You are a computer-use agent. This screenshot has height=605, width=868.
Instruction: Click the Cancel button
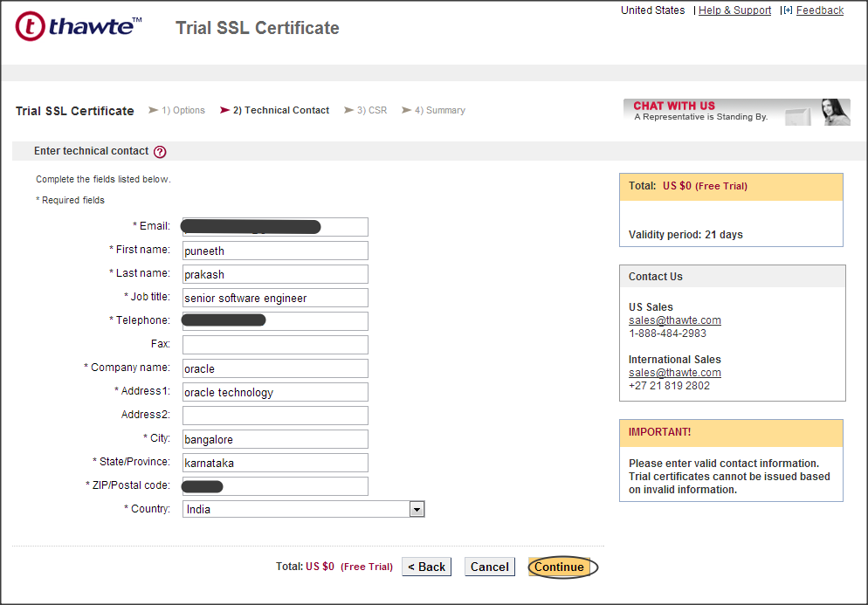(x=489, y=567)
